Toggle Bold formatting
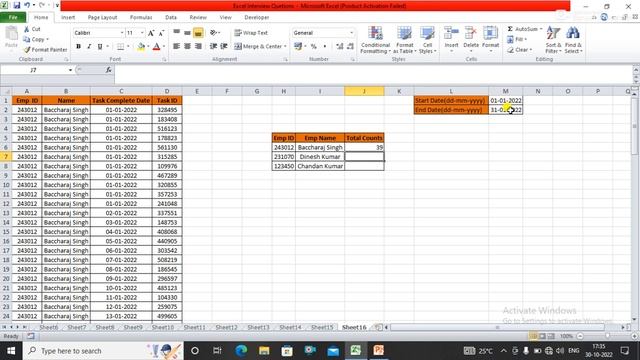This screenshot has height=360, width=640. (x=78, y=47)
